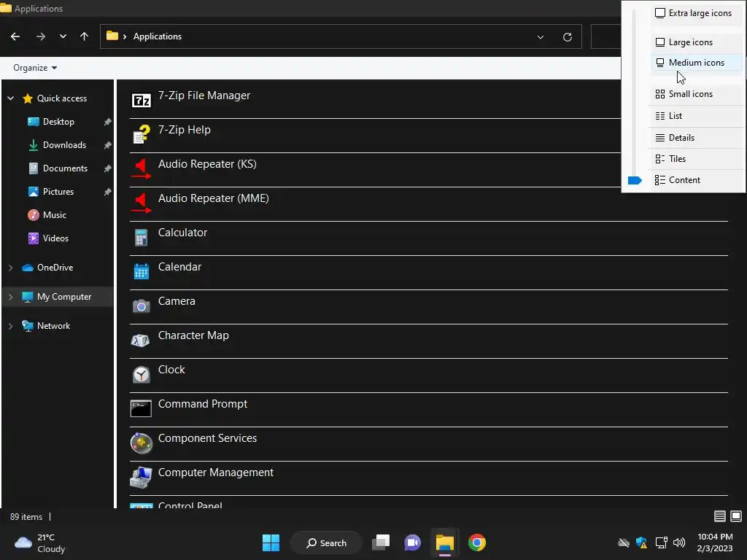Select the Component Services icon
The width and height of the screenshot is (747, 560).
click(141, 443)
